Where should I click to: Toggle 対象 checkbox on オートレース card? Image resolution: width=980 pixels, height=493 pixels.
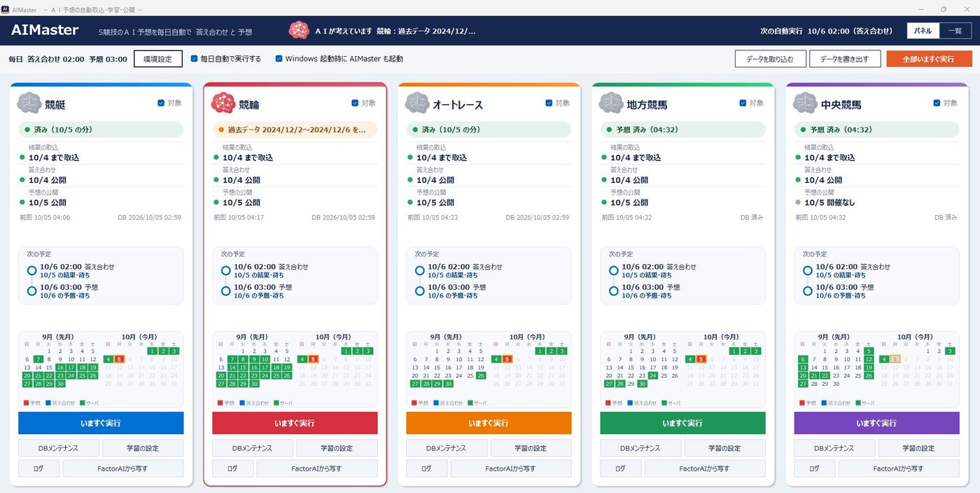point(549,103)
